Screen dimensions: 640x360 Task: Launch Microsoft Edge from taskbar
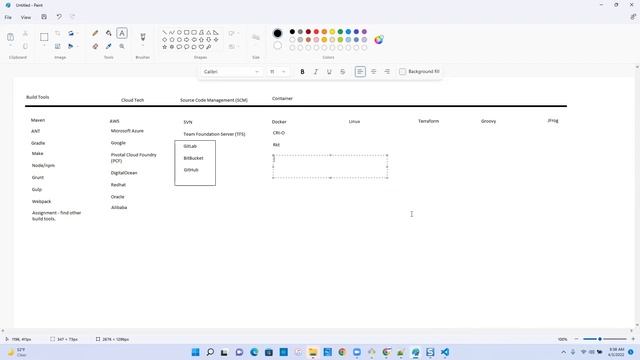click(x=254, y=352)
